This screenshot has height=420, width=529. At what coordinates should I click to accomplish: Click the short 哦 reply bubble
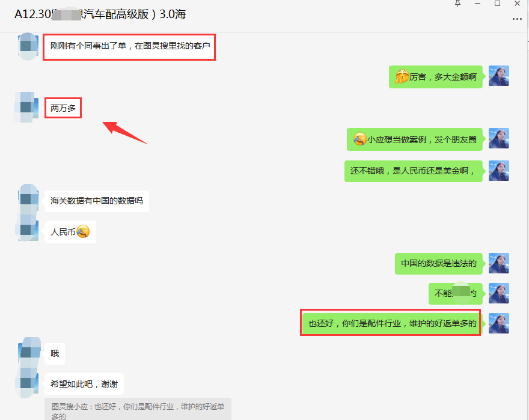(55, 353)
